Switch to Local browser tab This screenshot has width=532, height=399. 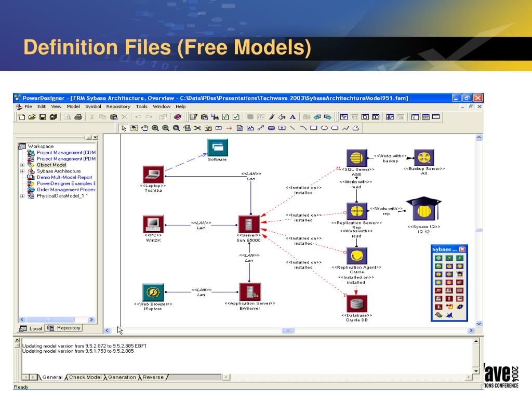(31, 328)
